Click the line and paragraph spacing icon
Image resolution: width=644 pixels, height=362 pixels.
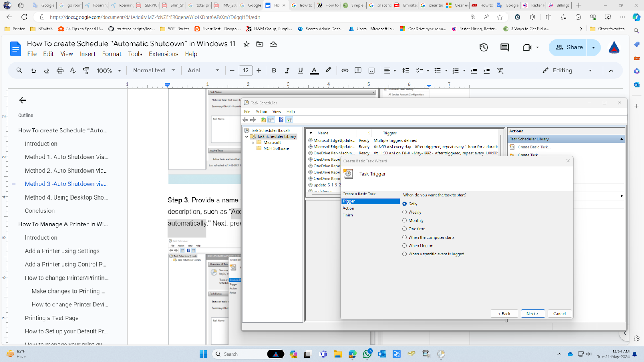(x=405, y=70)
